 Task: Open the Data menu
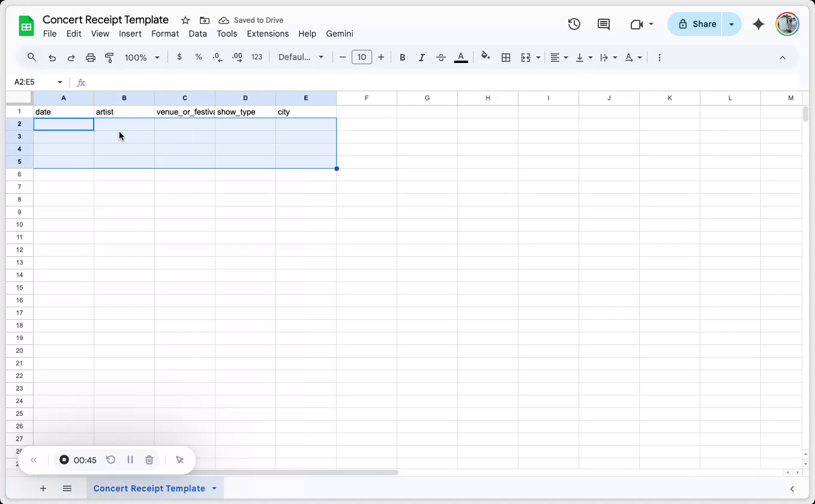pyautogui.click(x=197, y=34)
